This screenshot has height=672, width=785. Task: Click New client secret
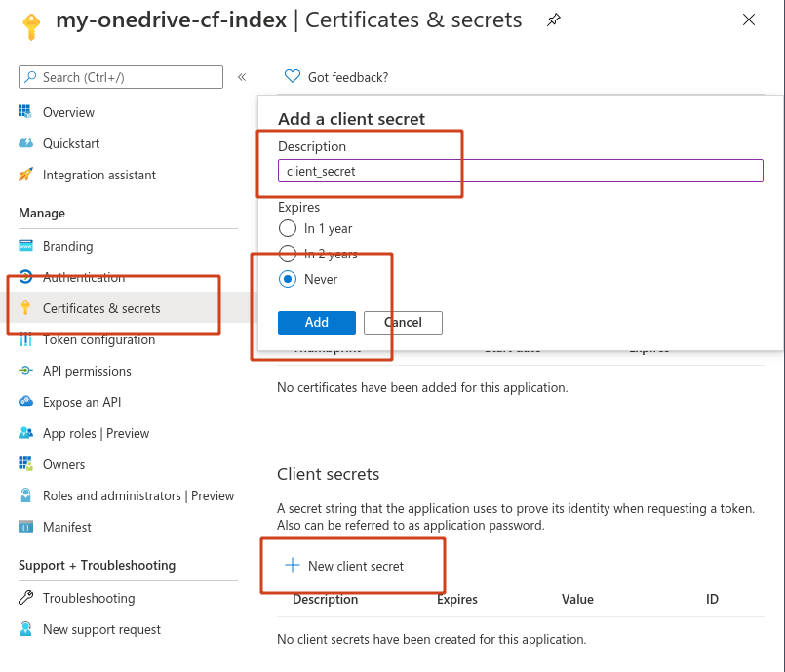356,566
